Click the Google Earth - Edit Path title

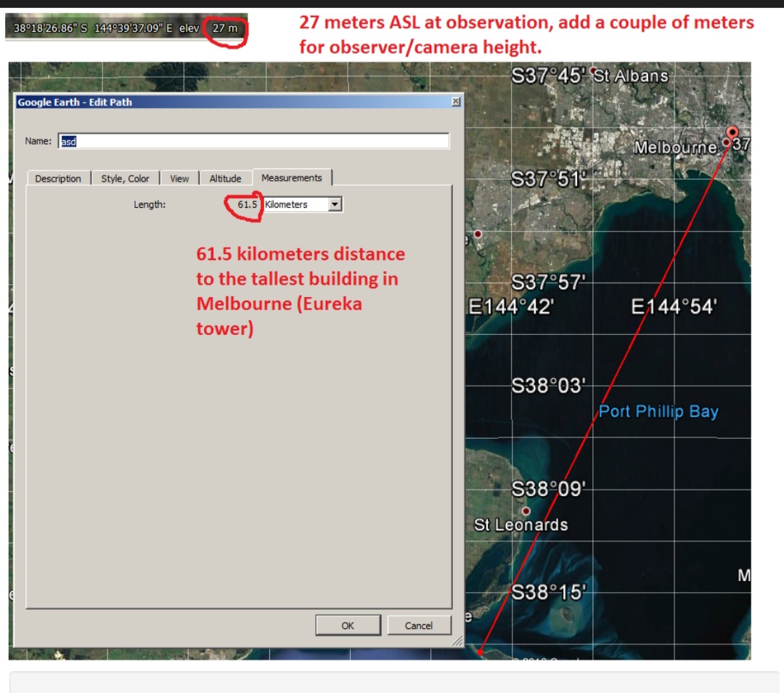click(x=75, y=102)
